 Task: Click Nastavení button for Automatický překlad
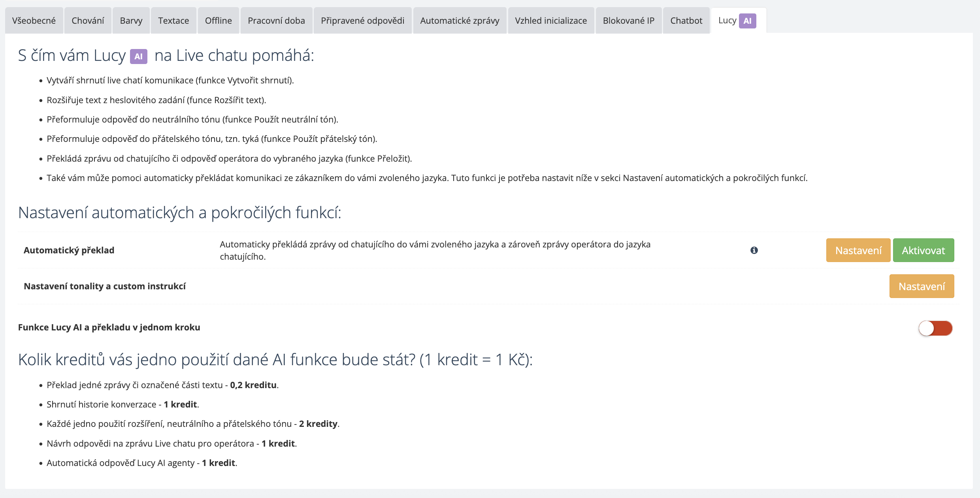pos(858,250)
